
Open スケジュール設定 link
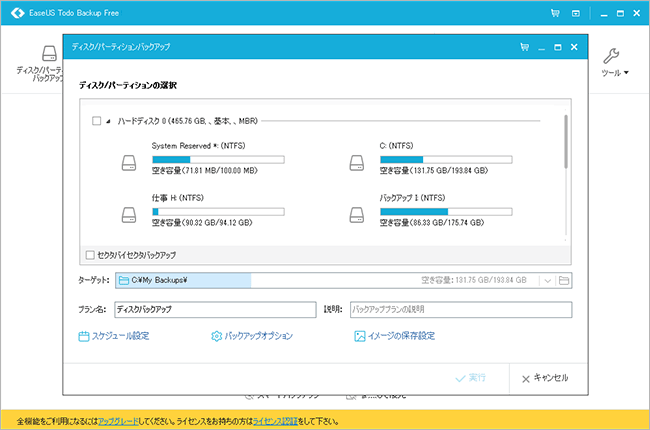(x=114, y=336)
